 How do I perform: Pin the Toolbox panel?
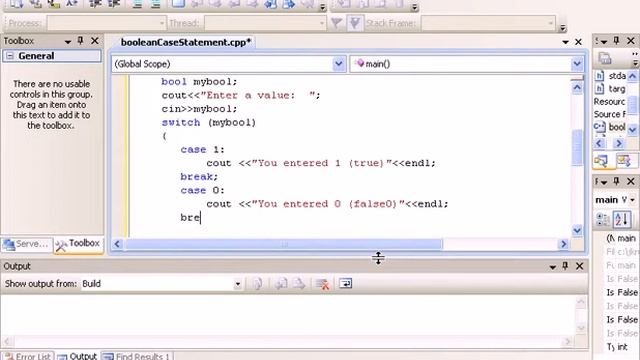coord(80,40)
